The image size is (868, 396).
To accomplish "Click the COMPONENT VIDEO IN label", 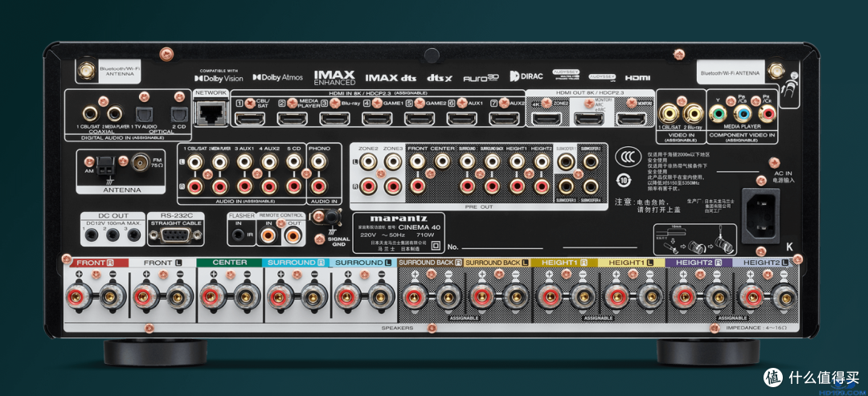I will click(743, 134).
